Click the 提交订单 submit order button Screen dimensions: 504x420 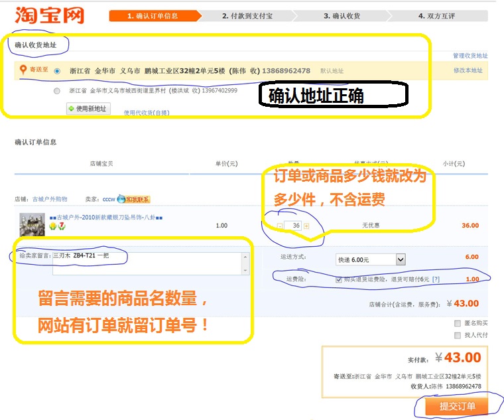tap(458, 406)
